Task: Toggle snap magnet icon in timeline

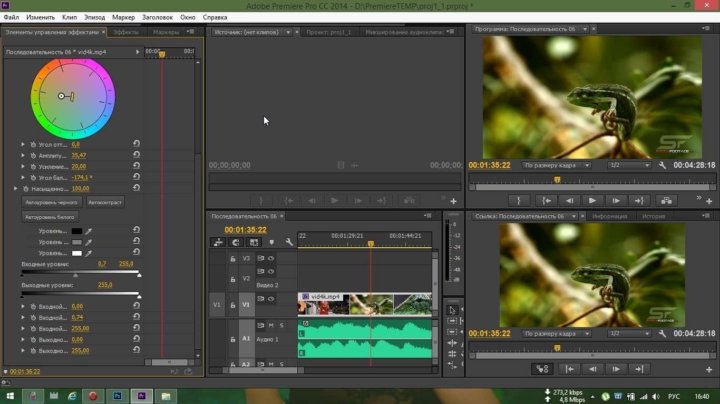Action: pos(236,241)
